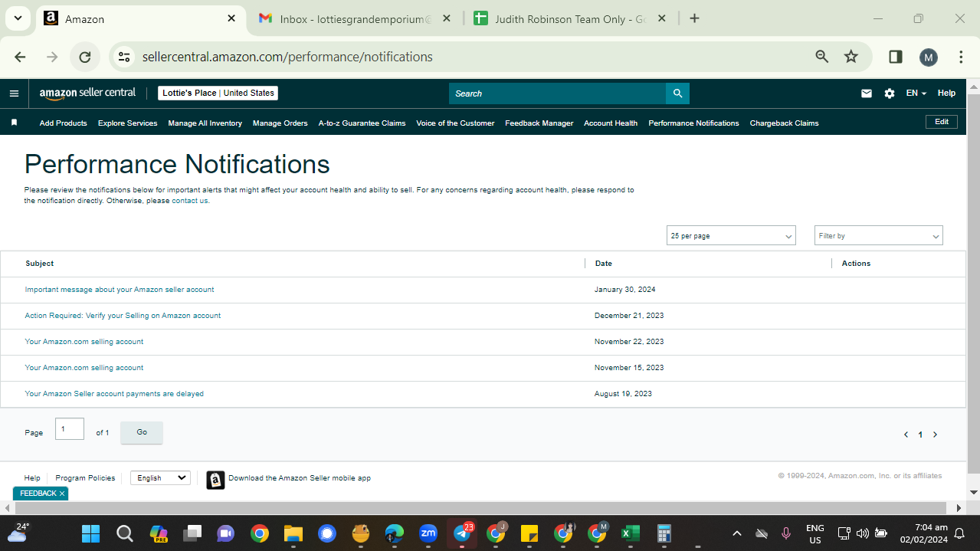Switch to the Inbox Gmail tab
This screenshot has height=551, width=980.
[x=356, y=18]
